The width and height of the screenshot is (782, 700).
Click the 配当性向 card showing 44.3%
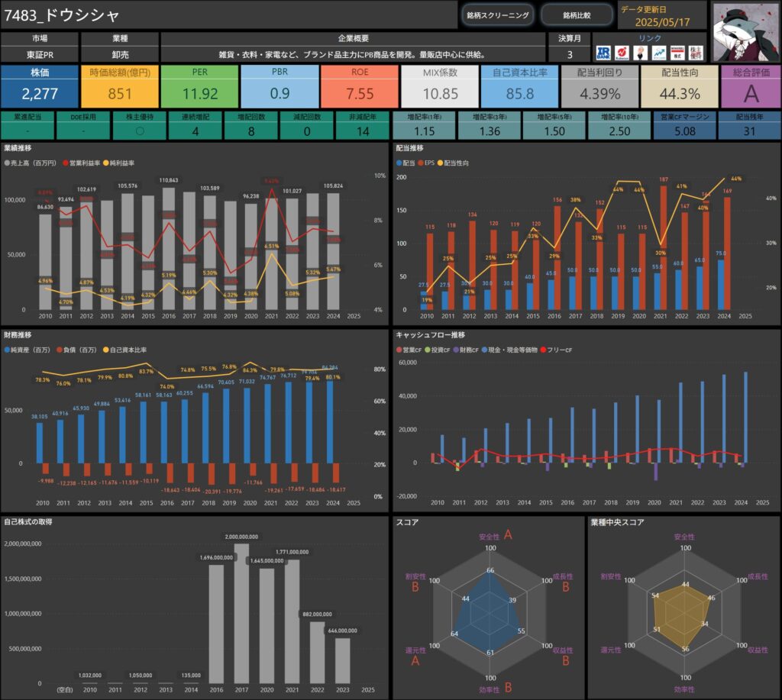(680, 86)
